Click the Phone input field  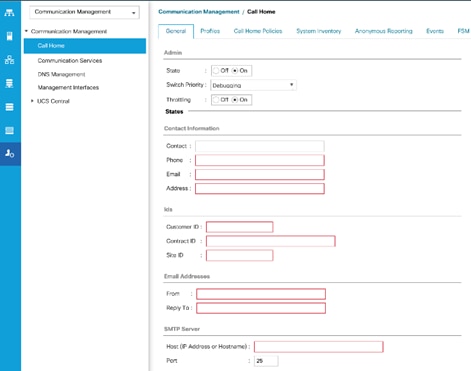click(260, 160)
